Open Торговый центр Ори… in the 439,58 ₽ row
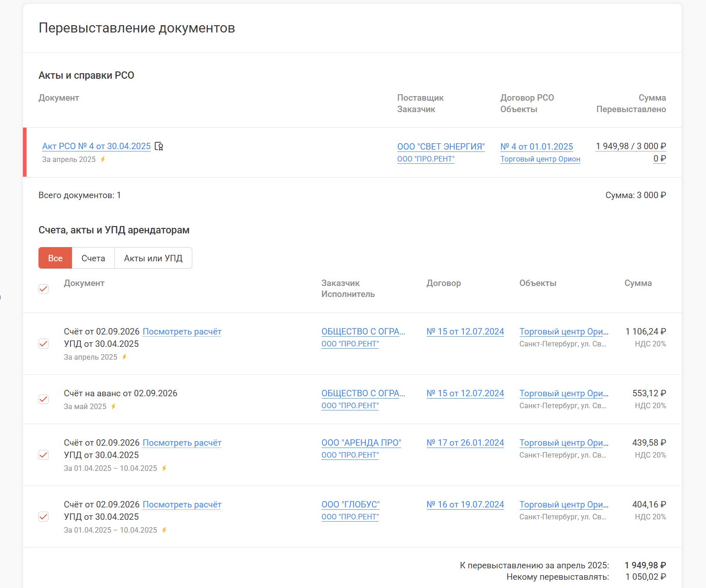706x588 pixels. [x=564, y=443]
